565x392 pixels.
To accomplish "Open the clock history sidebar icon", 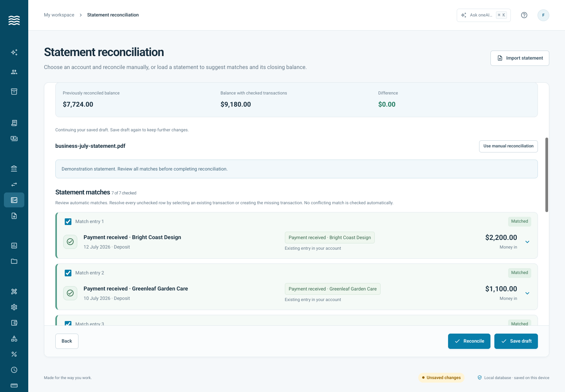I will tap(14, 370).
